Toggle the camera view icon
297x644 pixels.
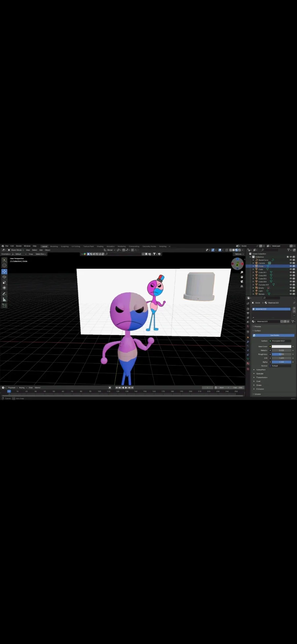pos(242,282)
